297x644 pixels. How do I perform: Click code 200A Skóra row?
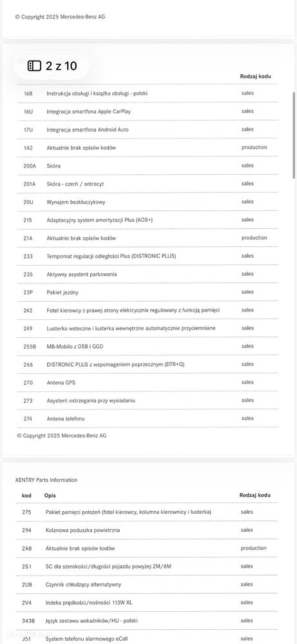coord(148,166)
